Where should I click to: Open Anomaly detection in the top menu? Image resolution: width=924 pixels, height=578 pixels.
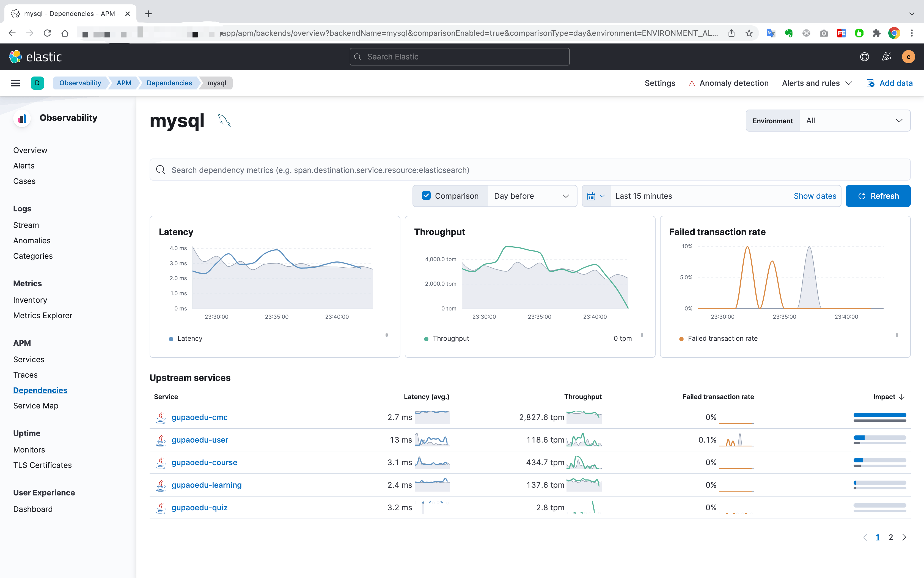pyautogui.click(x=728, y=83)
